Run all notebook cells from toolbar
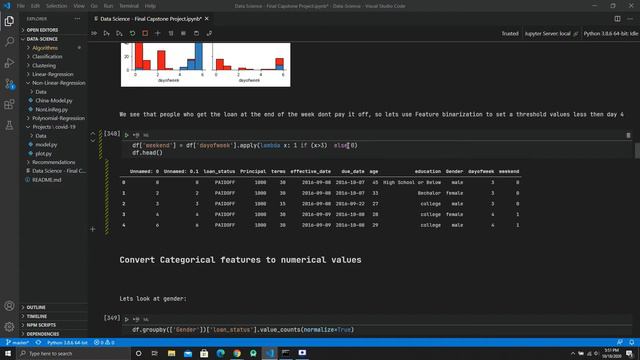This screenshot has height=360, width=640. pos(94,33)
